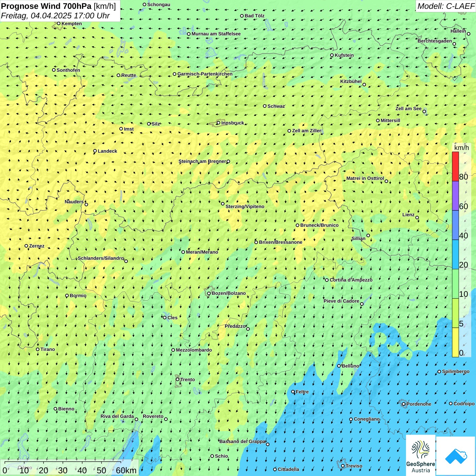The image size is (476, 476).
Task: Click the 'Riva del Garda' label
Action: 117,416
